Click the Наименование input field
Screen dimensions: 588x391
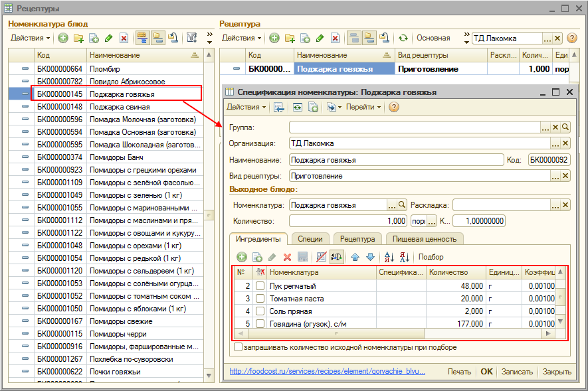pyautogui.click(x=396, y=160)
